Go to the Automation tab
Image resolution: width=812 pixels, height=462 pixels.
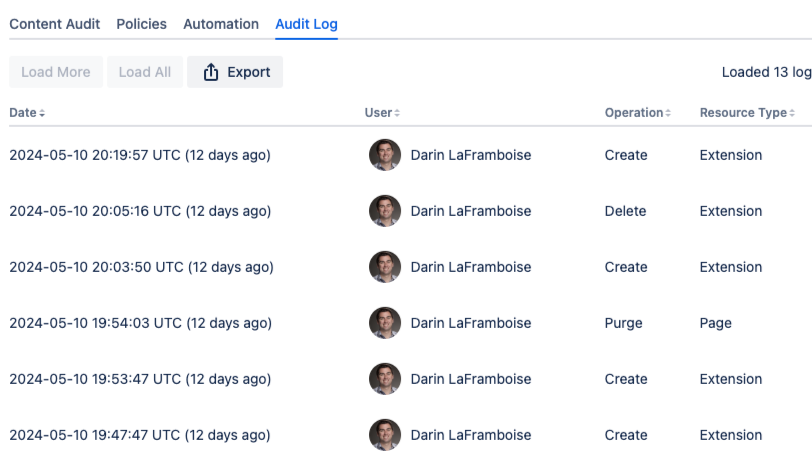pos(221,24)
